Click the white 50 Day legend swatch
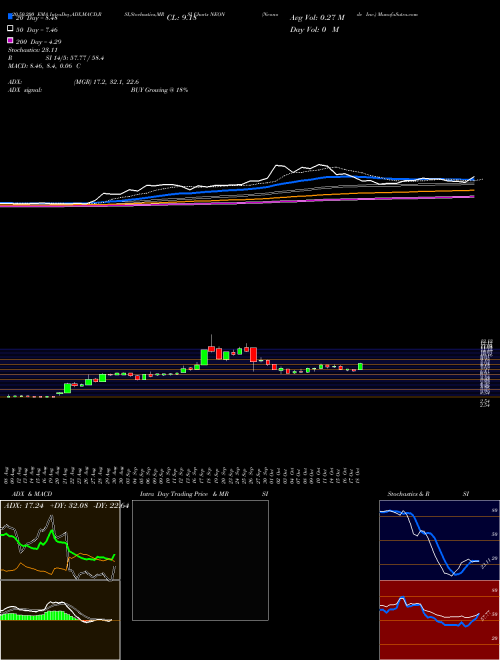 (x=10, y=29)
